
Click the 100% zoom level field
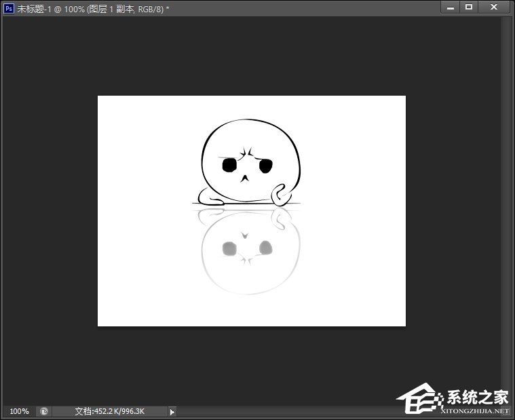pyautogui.click(x=19, y=411)
